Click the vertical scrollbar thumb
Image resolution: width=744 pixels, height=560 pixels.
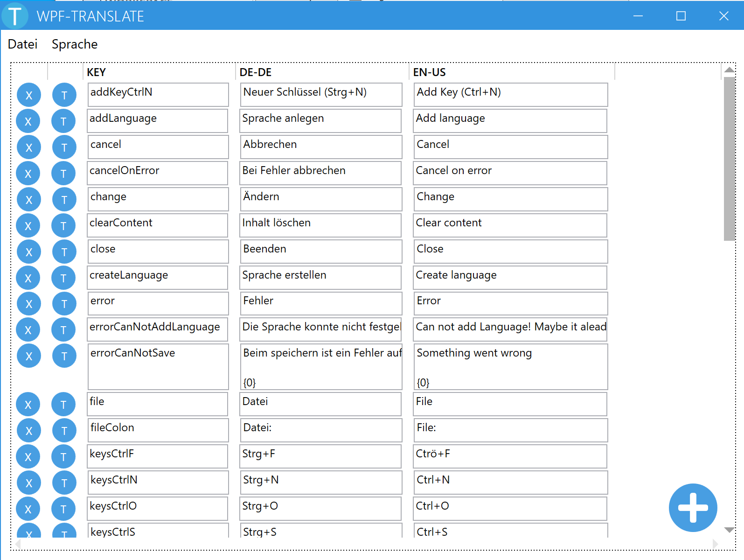point(730,159)
